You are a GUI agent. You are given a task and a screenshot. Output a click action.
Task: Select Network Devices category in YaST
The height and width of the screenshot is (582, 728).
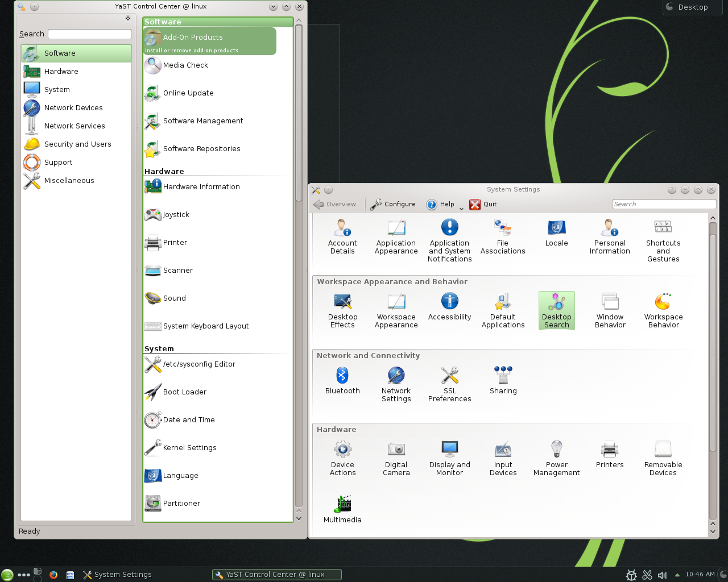[76, 108]
